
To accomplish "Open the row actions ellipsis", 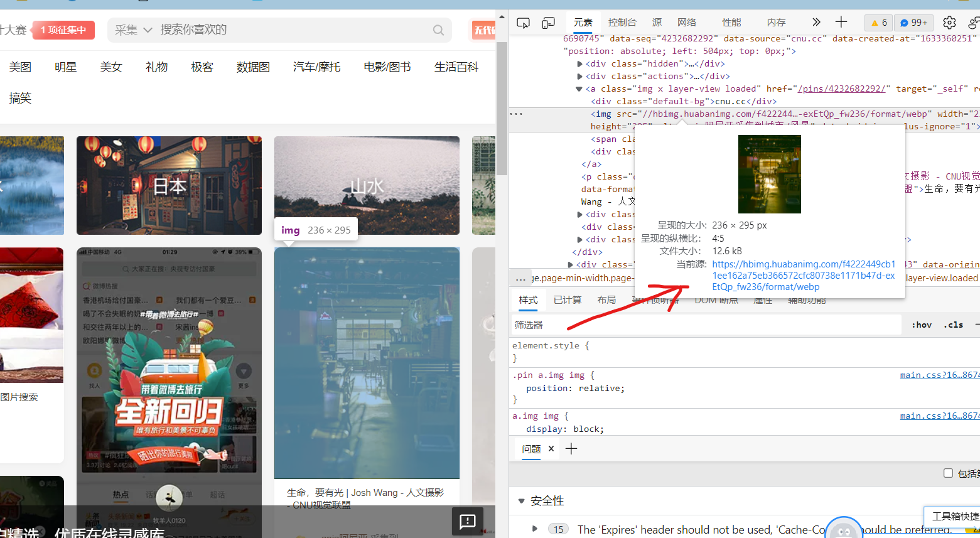I will (x=516, y=114).
